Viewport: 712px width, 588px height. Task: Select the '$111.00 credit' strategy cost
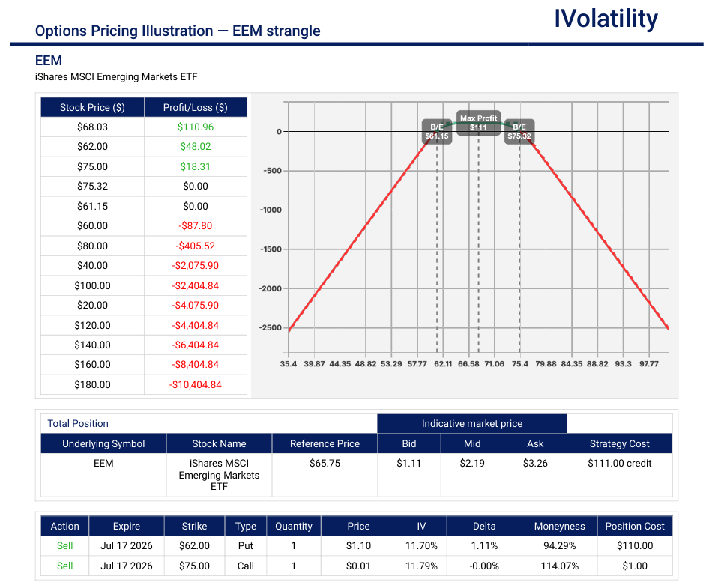point(619,463)
